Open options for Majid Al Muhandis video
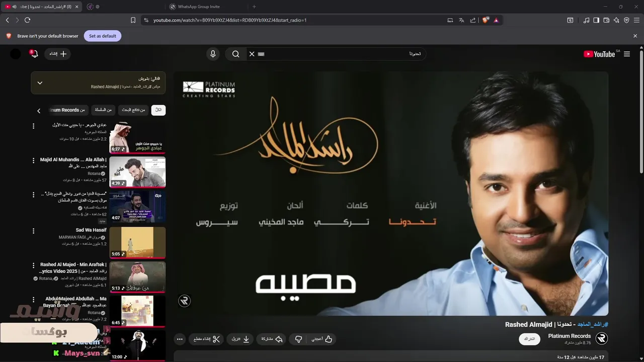Viewport: 644px width, 362px height. tap(34, 160)
